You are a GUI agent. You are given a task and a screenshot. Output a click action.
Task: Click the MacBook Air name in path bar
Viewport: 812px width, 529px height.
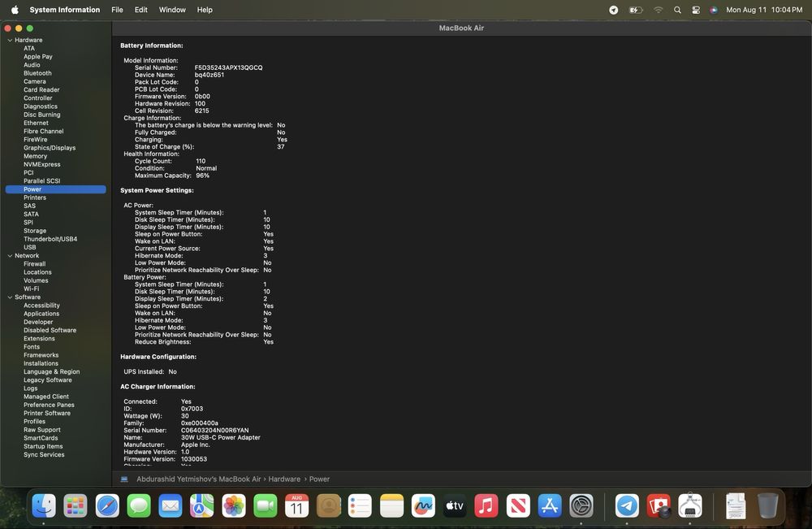(198, 479)
